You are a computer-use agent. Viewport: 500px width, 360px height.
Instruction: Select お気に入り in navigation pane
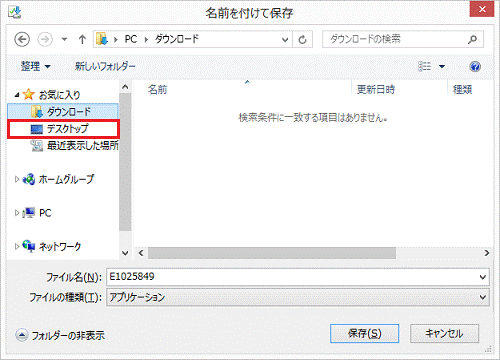pyautogui.click(x=60, y=95)
